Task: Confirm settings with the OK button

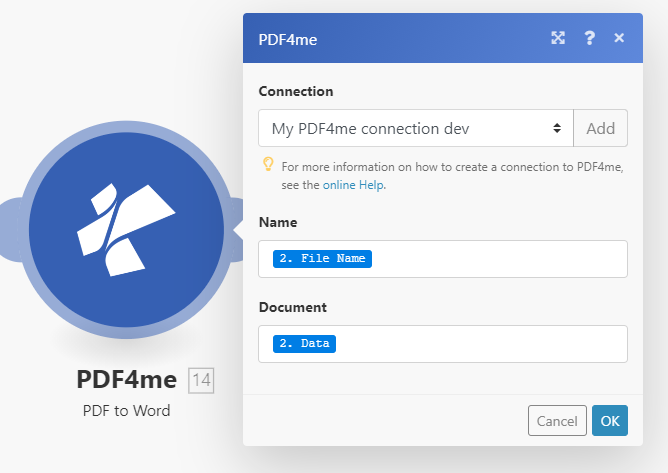Action: (x=610, y=421)
